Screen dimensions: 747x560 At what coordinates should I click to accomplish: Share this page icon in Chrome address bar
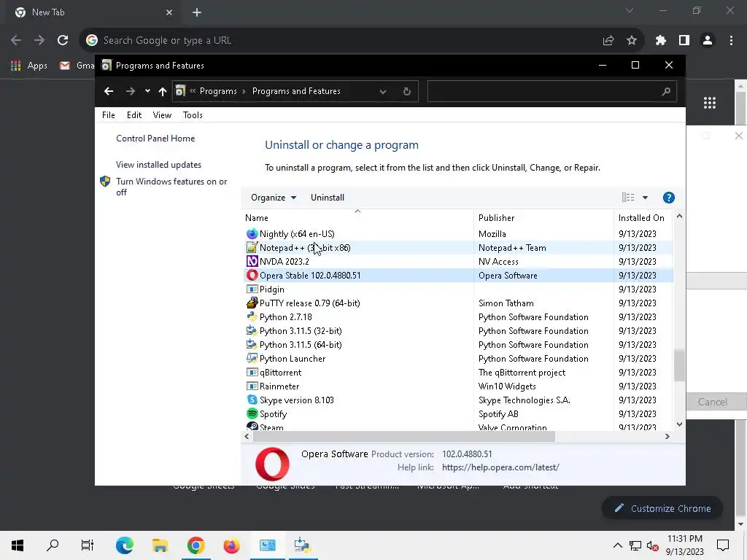click(x=608, y=41)
